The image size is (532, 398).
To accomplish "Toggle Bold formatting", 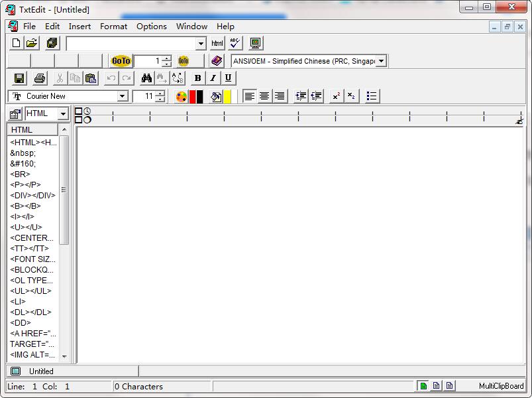I will pyautogui.click(x=197, y=78).
